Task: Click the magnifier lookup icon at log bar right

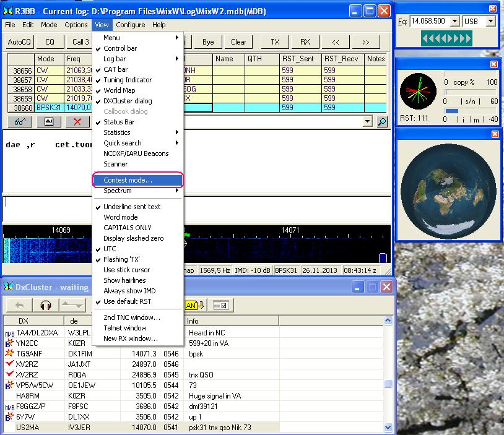Action: pyautogui.click(x=382, y=122)
